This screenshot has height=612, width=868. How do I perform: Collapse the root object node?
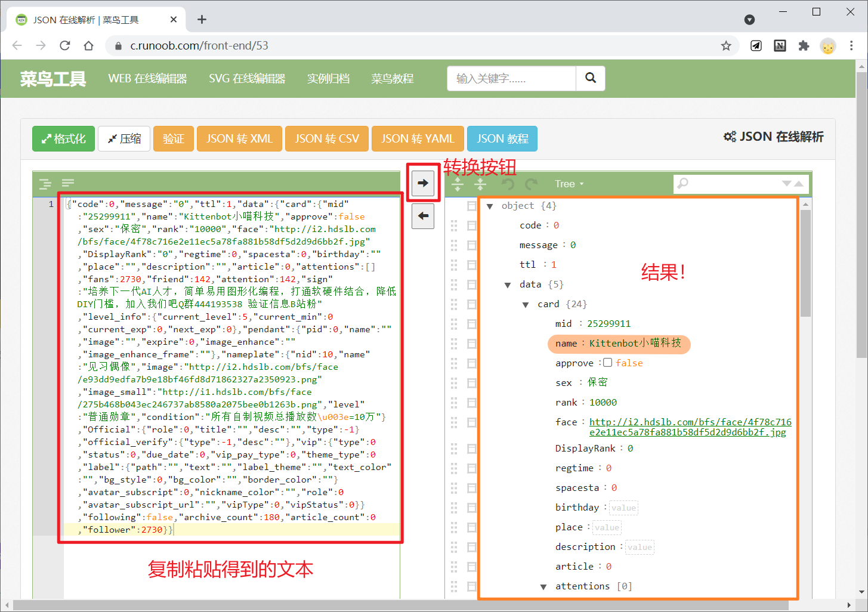tap(490, 206)
